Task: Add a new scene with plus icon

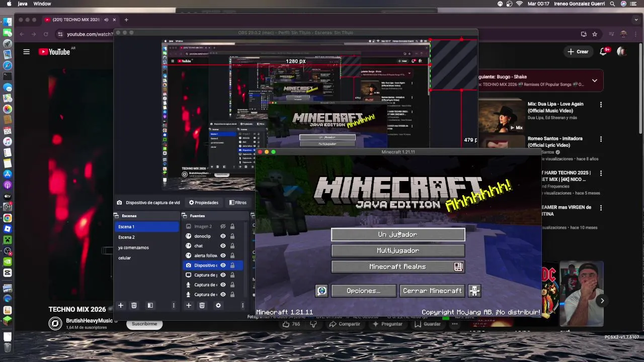Action: coord(120,306)
